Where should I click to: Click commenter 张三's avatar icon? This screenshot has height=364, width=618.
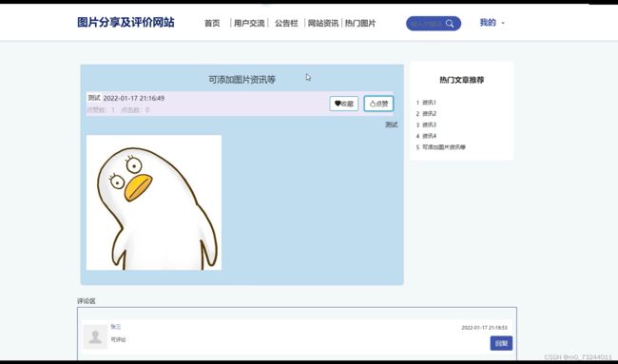point(95,336)
